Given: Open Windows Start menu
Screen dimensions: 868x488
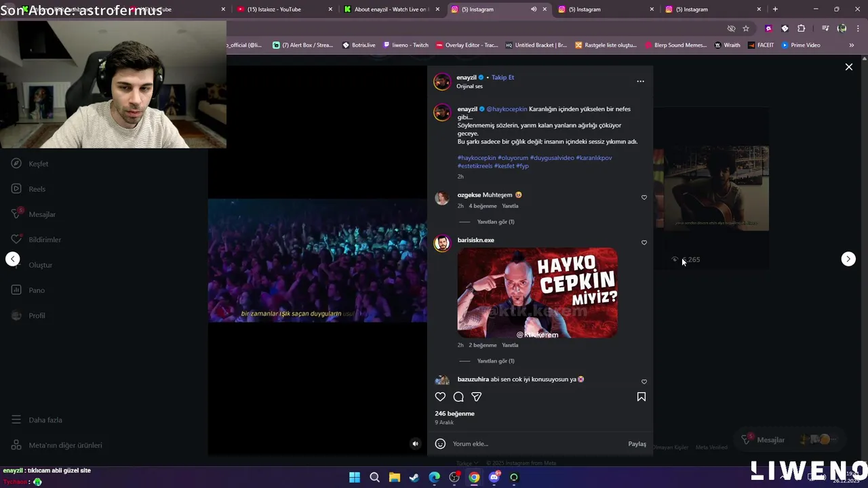Looking at the screenshot, I should [x=355, y=478].
